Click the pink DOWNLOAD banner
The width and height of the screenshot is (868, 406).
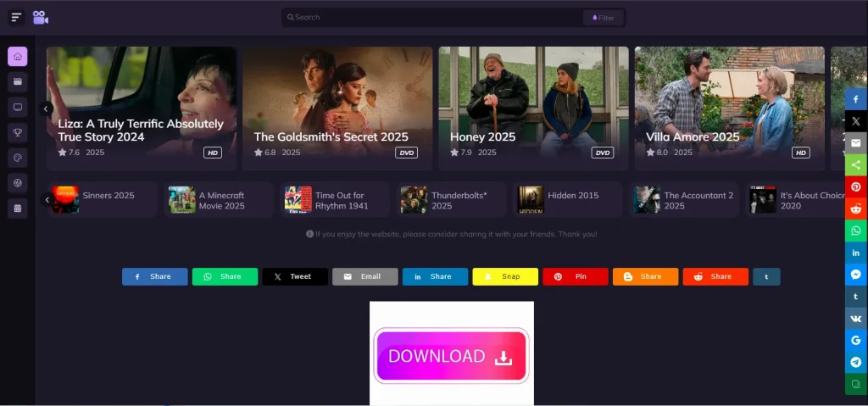[451, 356]
